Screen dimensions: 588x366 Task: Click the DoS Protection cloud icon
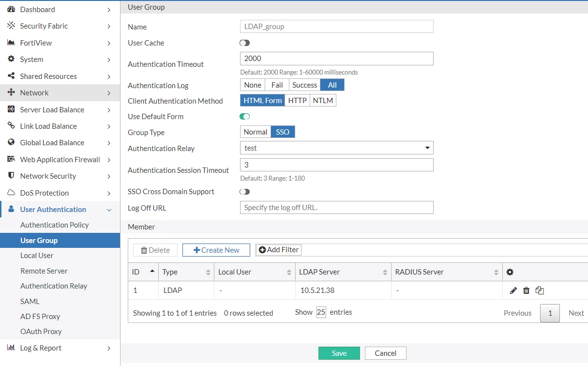point(11,193)
